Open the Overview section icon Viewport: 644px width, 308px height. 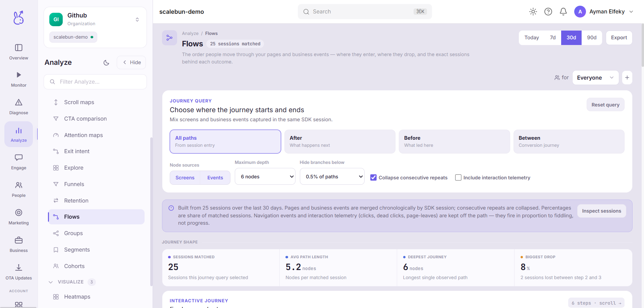coord(19,48)
